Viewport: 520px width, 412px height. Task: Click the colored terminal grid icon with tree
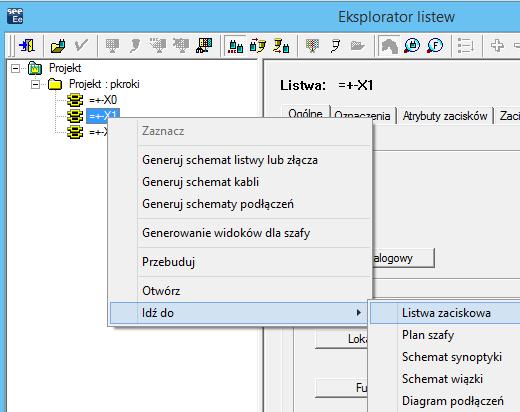204,46
